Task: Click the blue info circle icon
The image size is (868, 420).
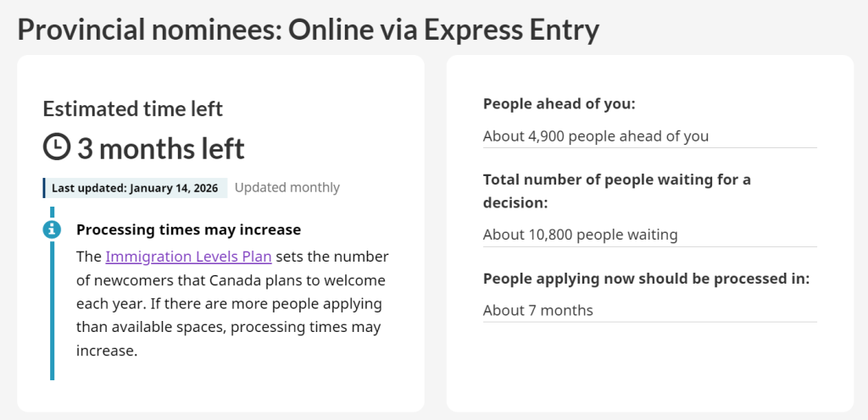Action: click(x=52, y=229)
